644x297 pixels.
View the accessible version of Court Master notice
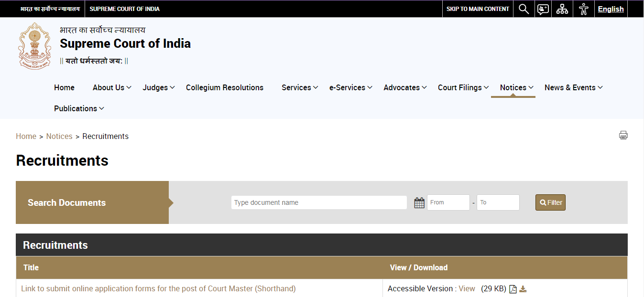pyautogui.click(x=467, y=288)
